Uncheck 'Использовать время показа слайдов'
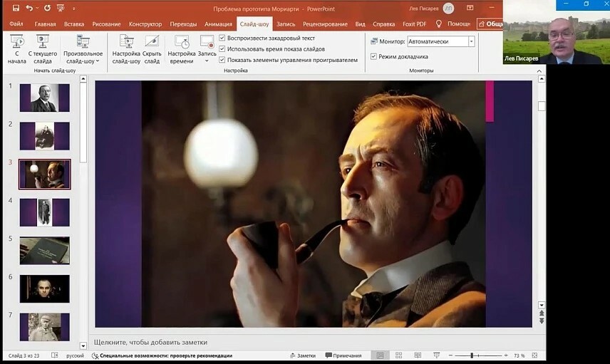The height and width of the screenshot is (364, 610). click(x=222, y=49)
